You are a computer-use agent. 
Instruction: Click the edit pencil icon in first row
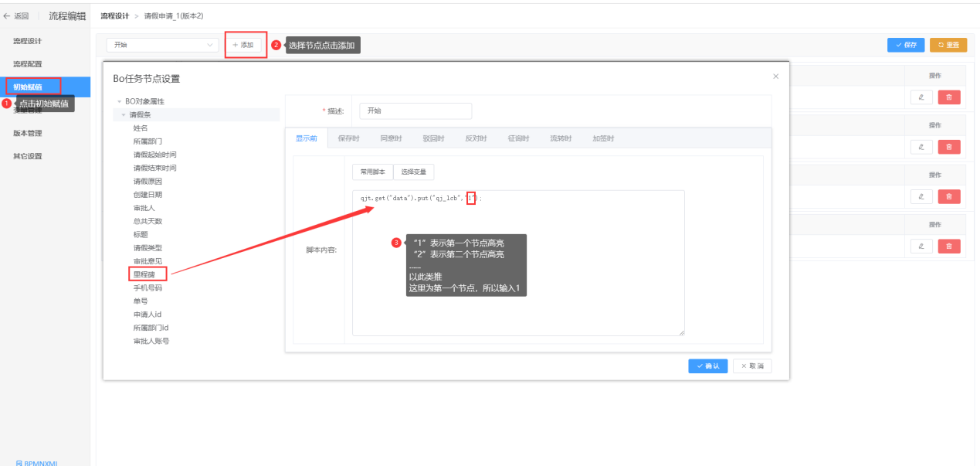921,97
